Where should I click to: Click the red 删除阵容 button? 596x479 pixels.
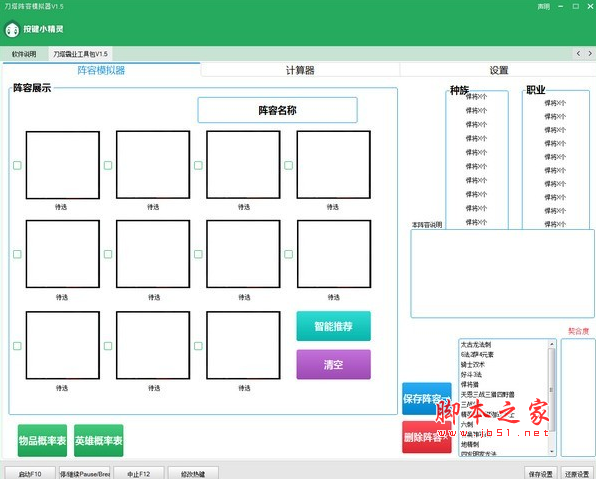(427, 437)
